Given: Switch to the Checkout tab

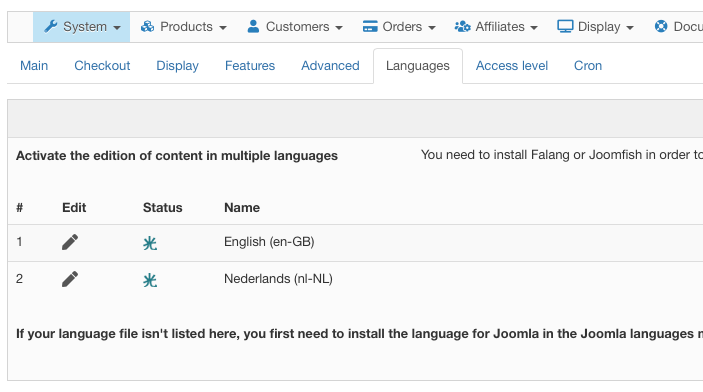Looking at the screenshot, I should (102, 66).
